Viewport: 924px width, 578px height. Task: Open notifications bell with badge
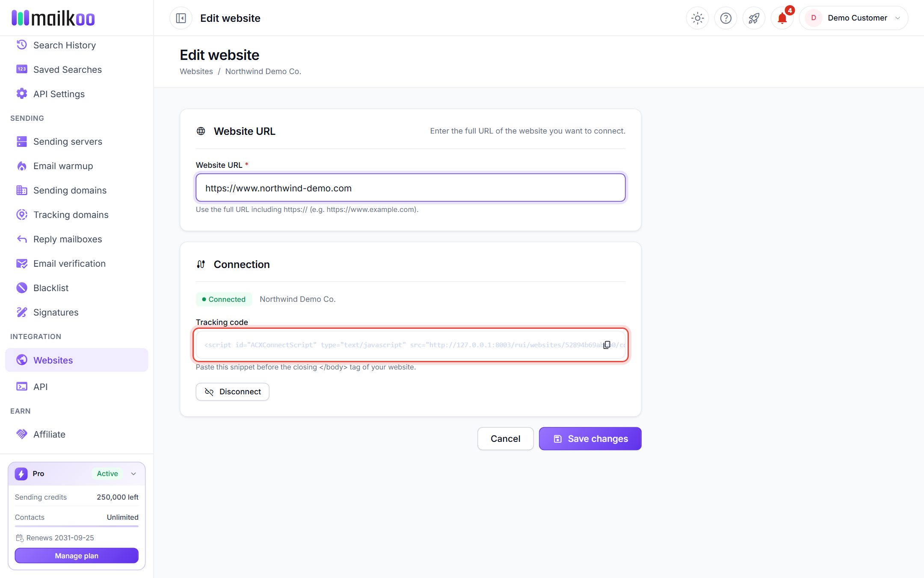(x=782, y=18)
